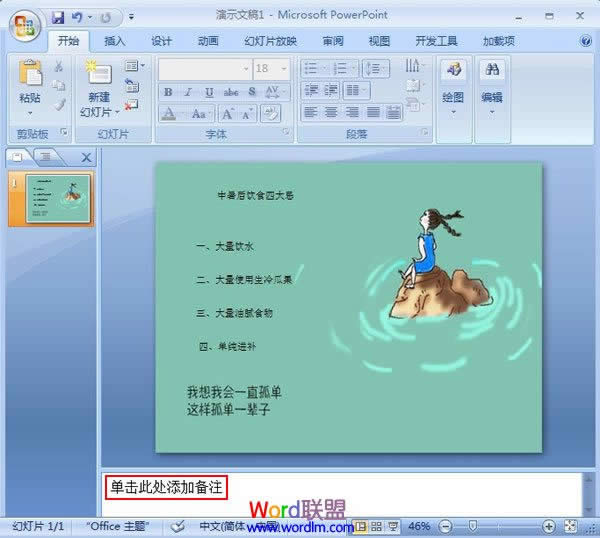Open the Change Case (Aa) menu
The image size is (600, 538).
(x=201, y=114)
